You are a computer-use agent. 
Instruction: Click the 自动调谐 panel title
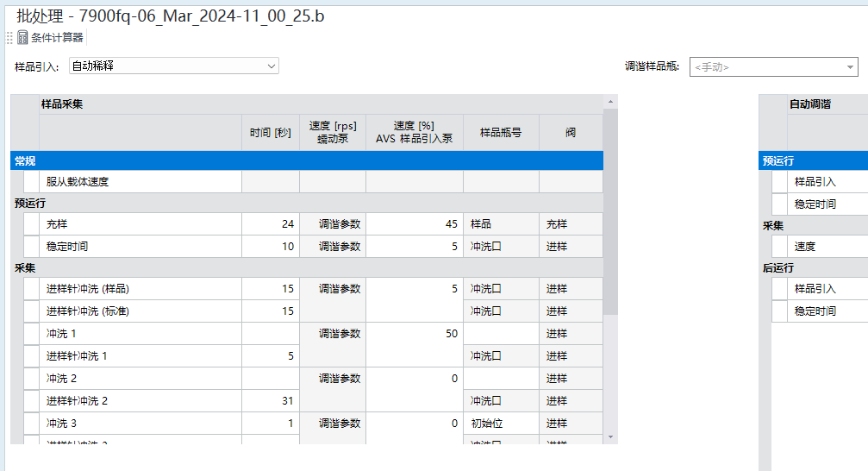tap(810, 104)
